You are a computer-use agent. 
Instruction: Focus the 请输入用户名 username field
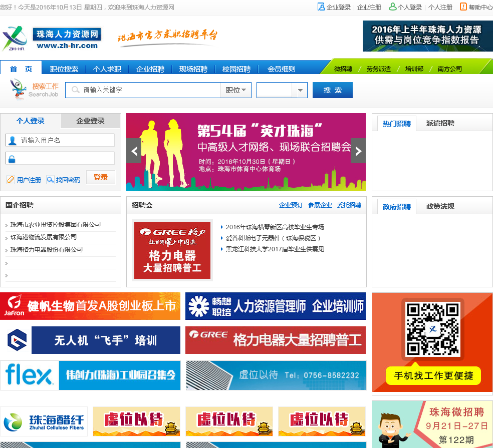point(60,141)
